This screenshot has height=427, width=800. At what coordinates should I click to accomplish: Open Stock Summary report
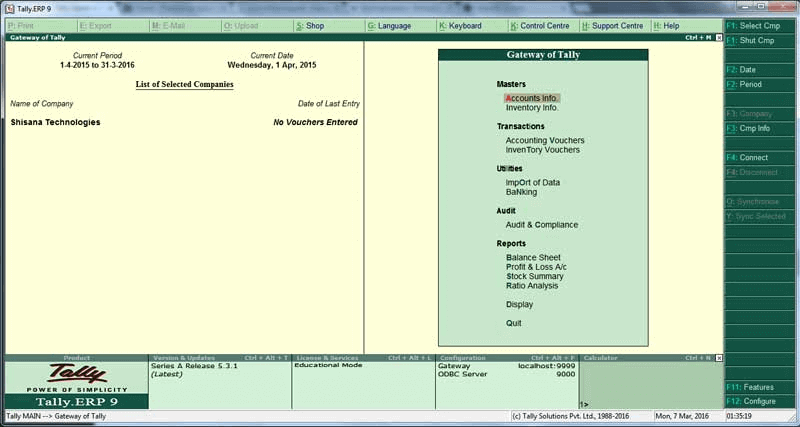535,276
